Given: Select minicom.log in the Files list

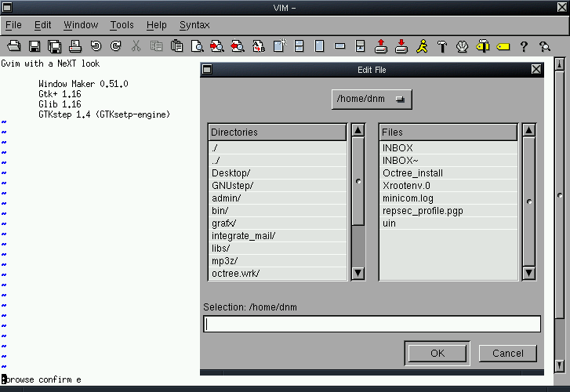Looking at the screenshot, I should (x=408, y=198).
